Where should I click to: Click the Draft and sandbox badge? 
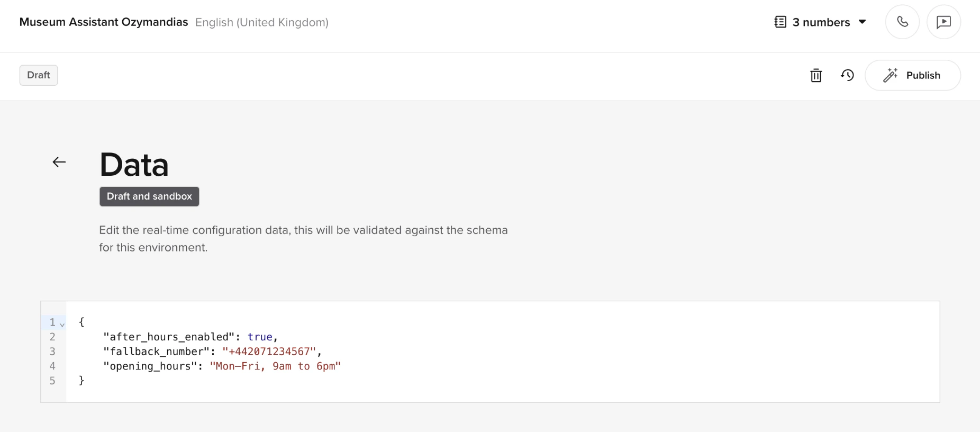[149, 196]
